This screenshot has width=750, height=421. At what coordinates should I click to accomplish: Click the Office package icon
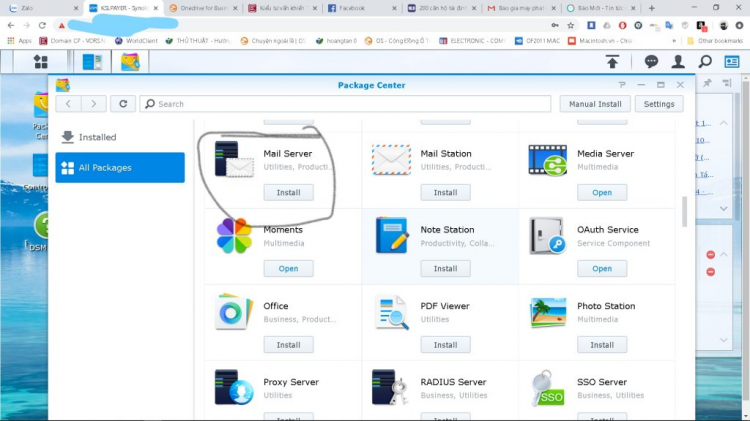point(234,312)
